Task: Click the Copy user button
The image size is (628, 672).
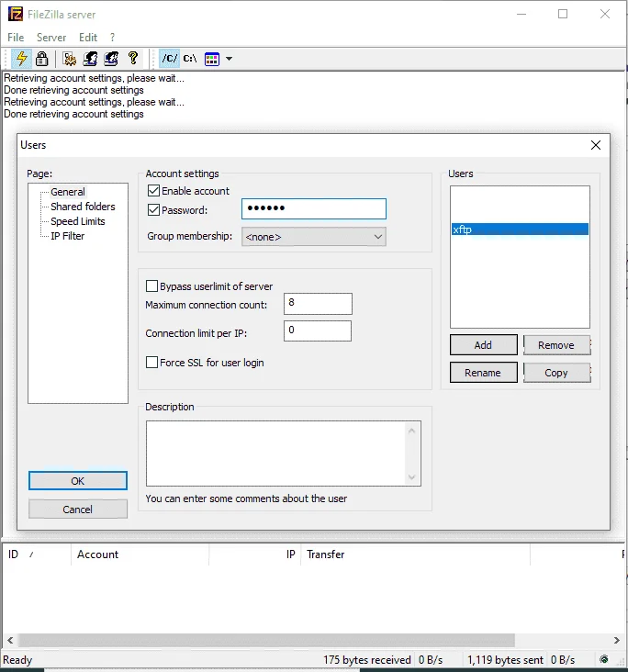Action: [556, 373]
